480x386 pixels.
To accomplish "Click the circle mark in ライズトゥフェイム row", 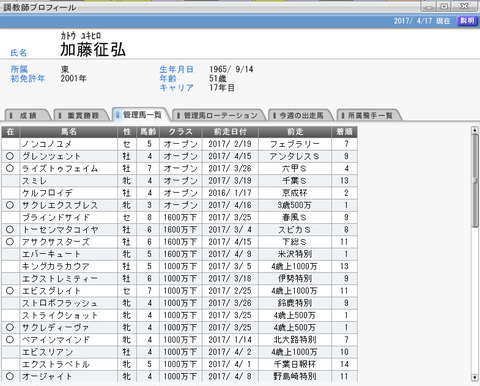I will (10, 168).
